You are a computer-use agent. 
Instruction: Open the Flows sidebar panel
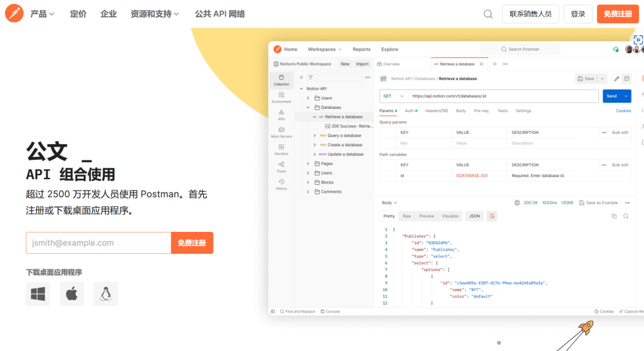281,167
